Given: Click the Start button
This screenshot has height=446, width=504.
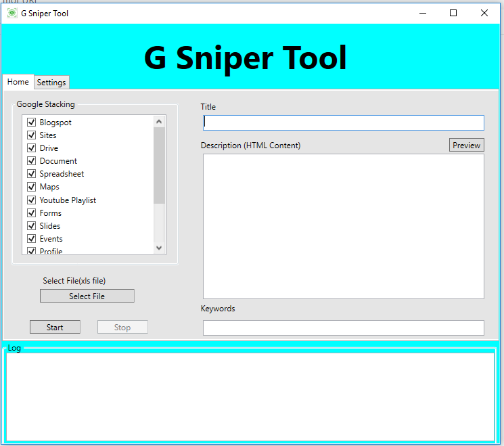Looking at the screenshot, I should (x=55, y=328).
